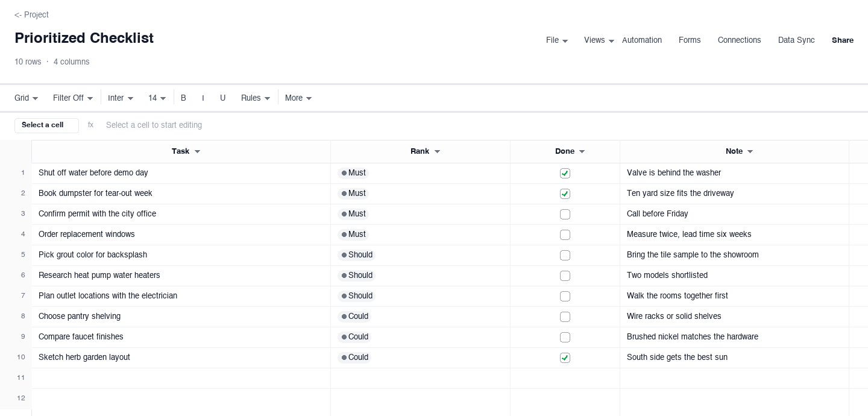The width and height of the screenshot is (868, 416).
Task: Click the Select a cell name box
Action: coord(46,125)
